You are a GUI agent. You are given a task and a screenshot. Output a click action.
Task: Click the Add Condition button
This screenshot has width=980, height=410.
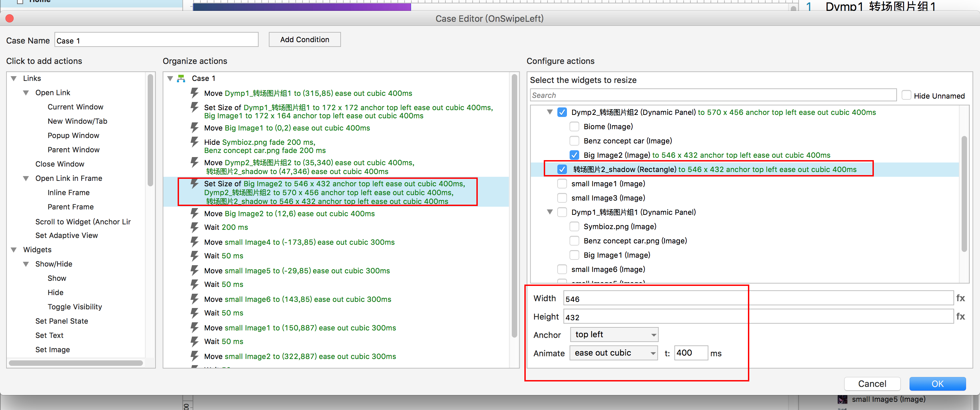tap(304, 39)
